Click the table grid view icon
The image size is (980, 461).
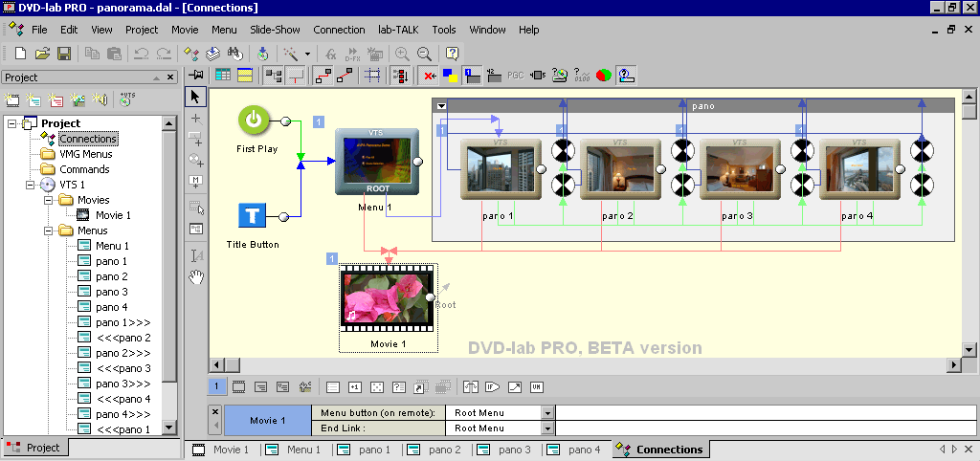pos(222,76)
